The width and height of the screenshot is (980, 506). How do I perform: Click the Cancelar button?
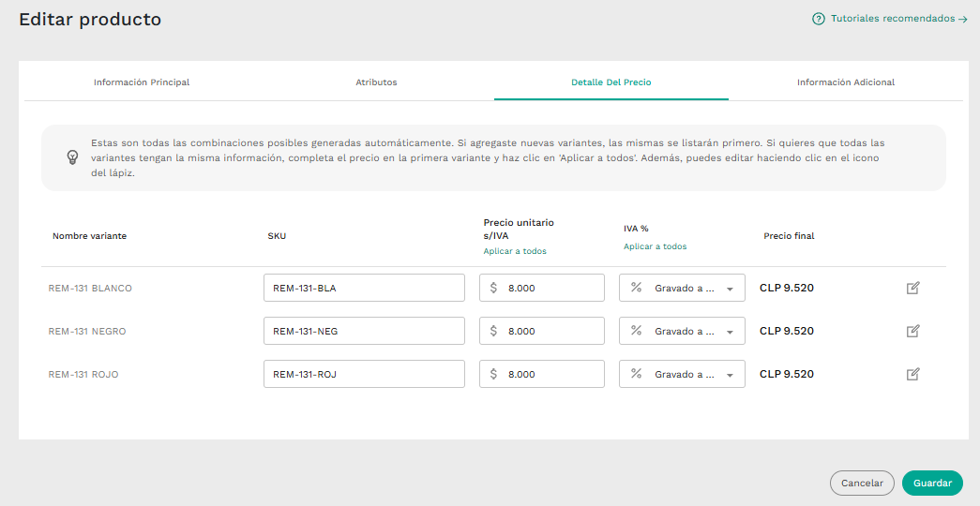coord(862,483)
